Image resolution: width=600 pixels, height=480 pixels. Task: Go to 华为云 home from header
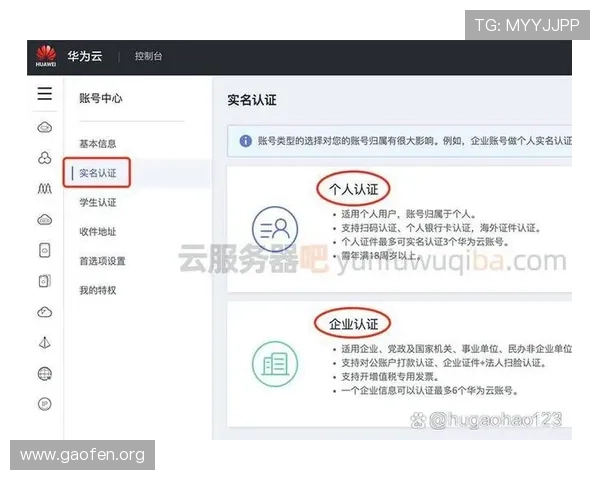coord(85,56)
